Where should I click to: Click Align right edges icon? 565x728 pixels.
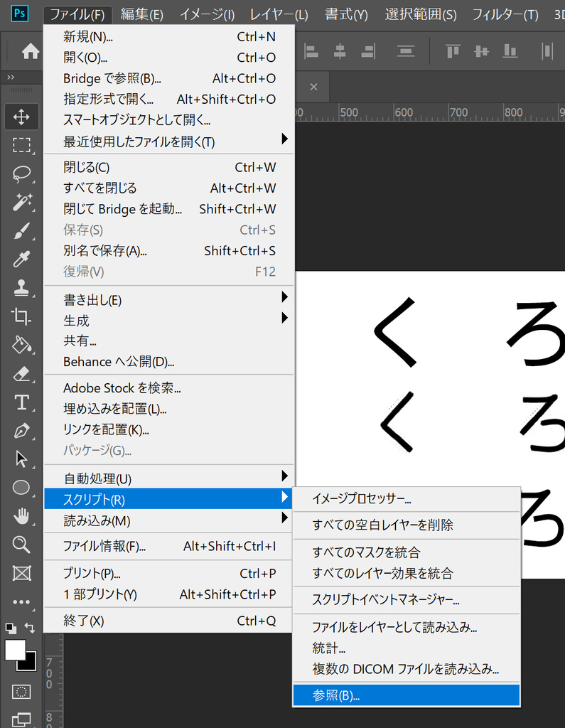(369, 51)
